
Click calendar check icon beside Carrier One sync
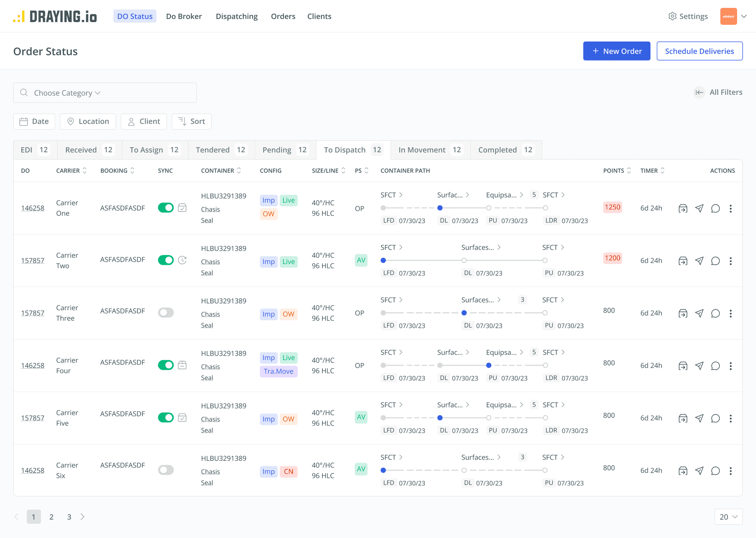[182, 208]
